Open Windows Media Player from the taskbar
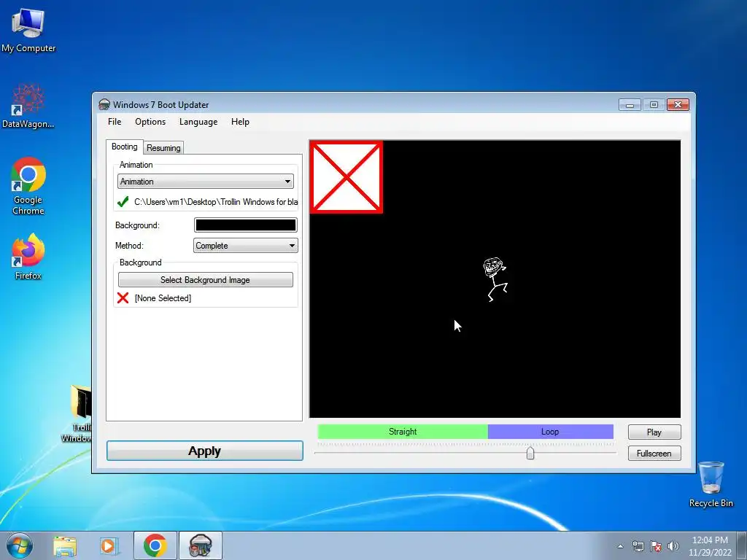 (x=108, y=545)
